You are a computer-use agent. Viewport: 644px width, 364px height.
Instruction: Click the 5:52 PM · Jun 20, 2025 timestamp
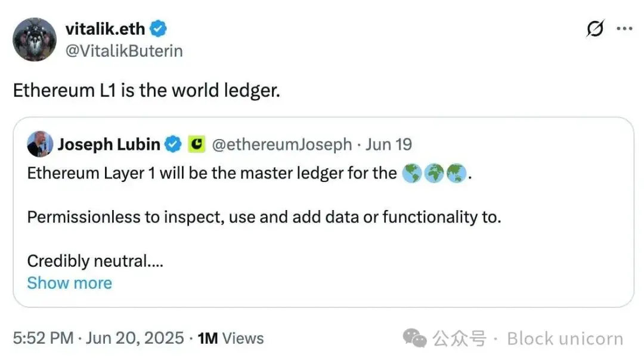[98, 338]
